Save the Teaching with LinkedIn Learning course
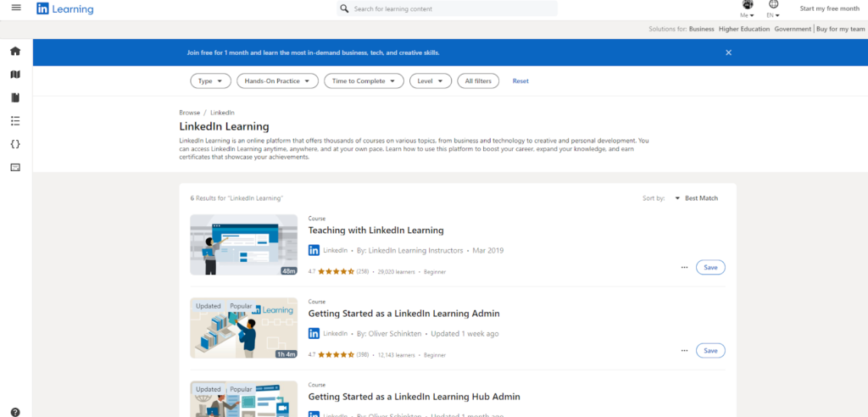 click(710, 267)
